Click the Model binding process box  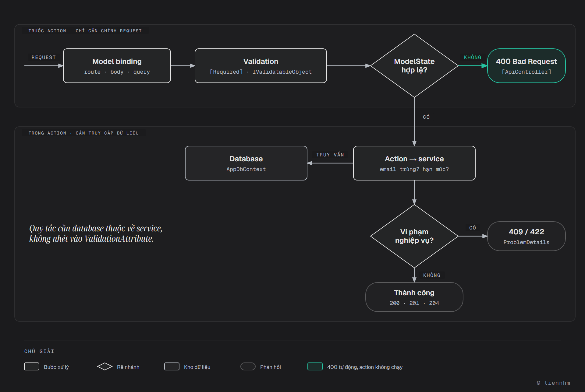click(117, 66)
